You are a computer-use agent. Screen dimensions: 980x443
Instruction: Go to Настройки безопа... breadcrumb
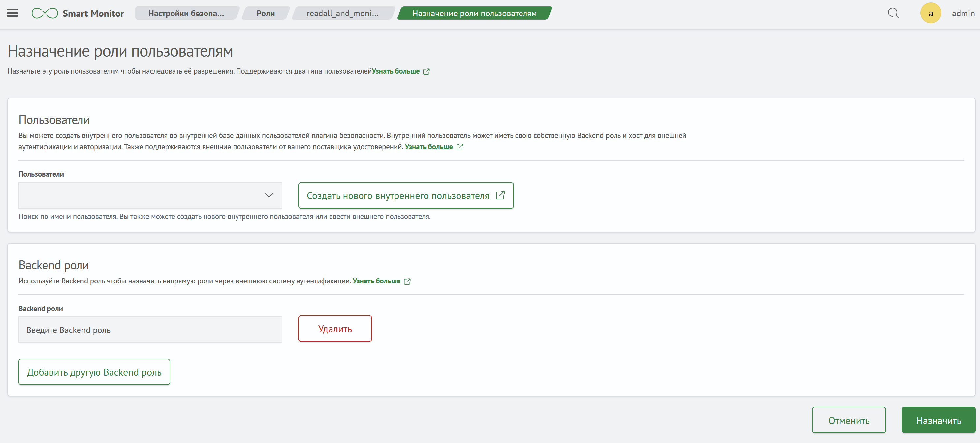[186, 13]
